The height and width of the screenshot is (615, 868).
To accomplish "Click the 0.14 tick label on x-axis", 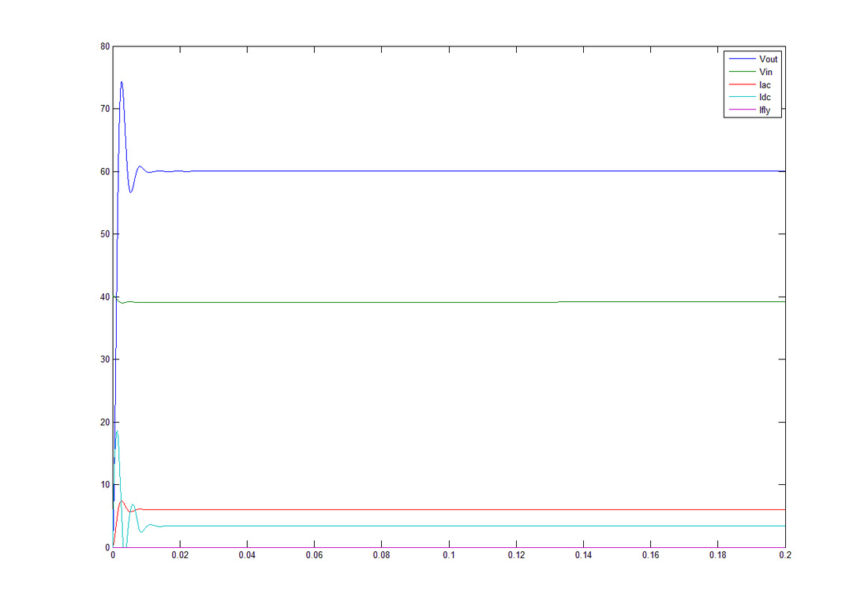I will 583,556.
